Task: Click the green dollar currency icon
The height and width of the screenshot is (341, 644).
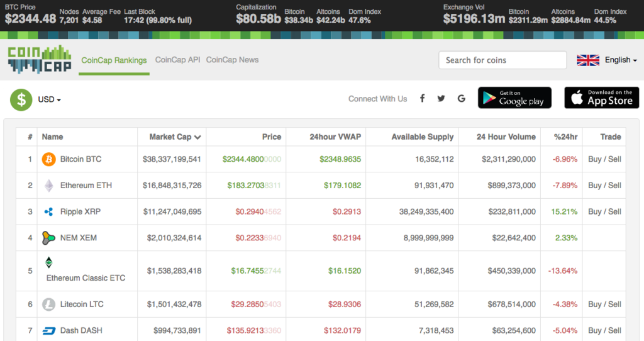Action: (x=21, y=99)
